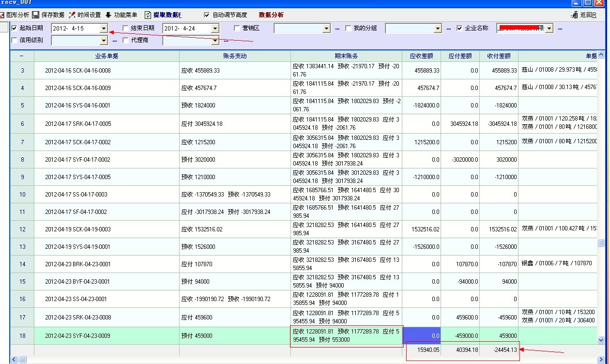Enable the 结束日期 checkbox
The height and width of the screenshot is (364, 610).
pyautogui.click(x=126, y=28)
